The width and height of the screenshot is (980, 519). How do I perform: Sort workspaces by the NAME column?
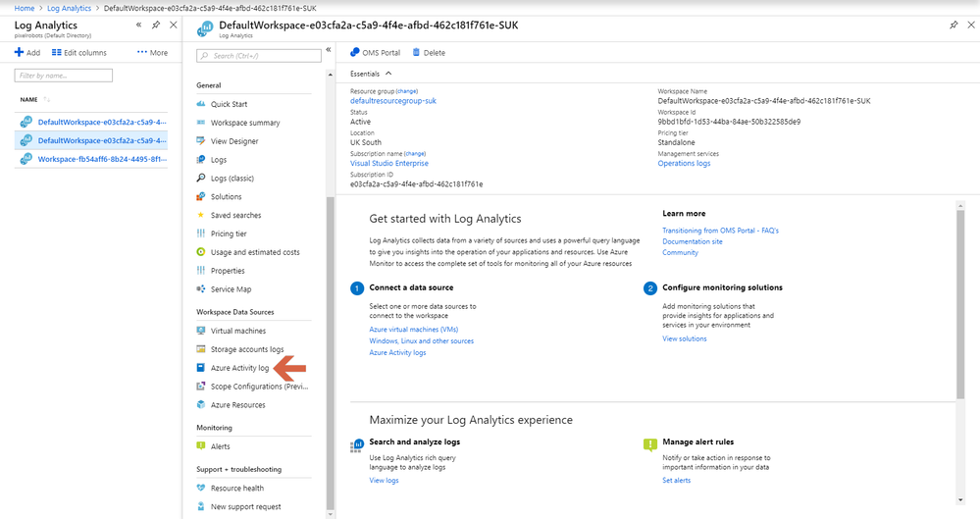(x=28, y=99)
